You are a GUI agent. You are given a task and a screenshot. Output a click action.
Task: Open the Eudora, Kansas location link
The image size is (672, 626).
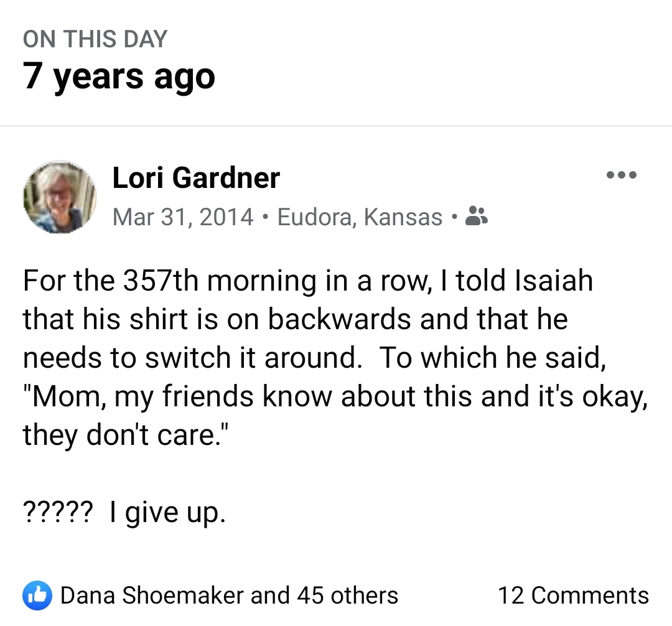pos(360,217)
